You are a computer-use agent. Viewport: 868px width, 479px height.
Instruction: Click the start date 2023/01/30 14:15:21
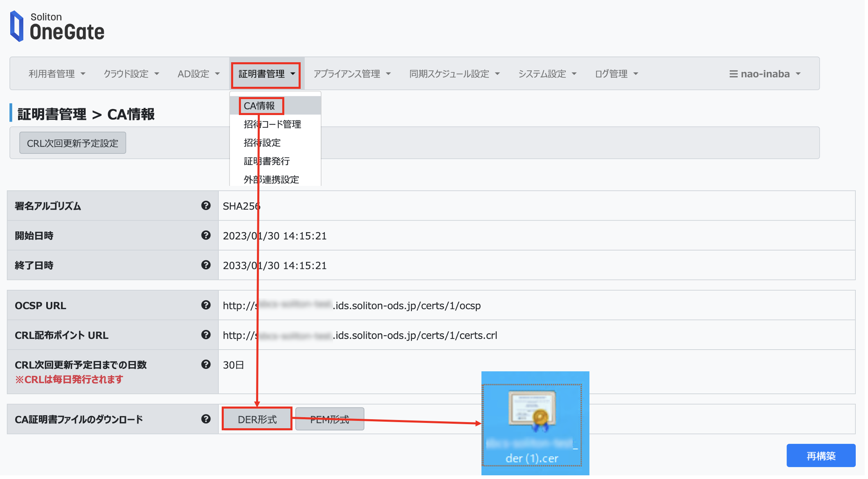(x=274, y=236)
